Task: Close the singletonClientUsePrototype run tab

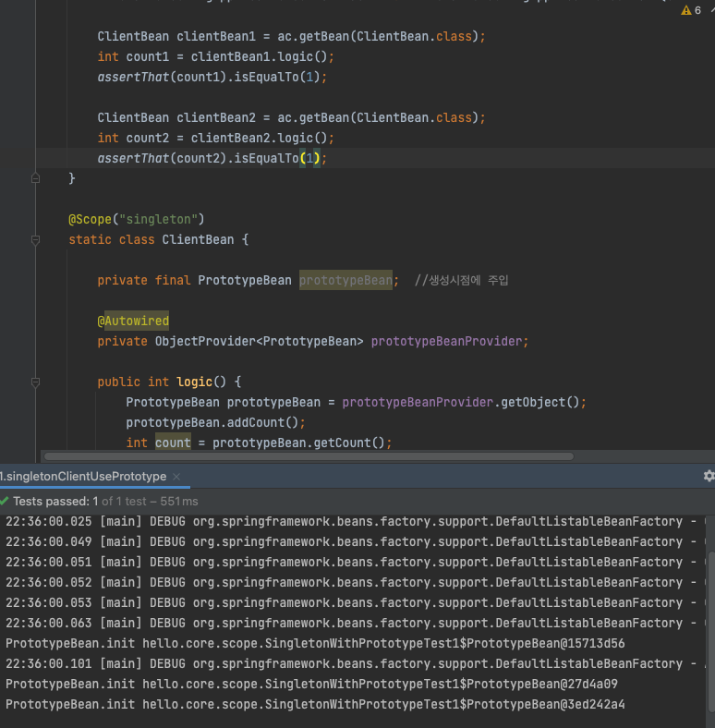Action: tap(176, 477)
